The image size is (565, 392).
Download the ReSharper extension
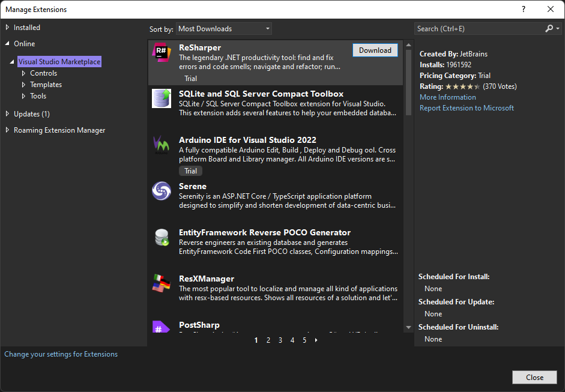tap(375, 50)
